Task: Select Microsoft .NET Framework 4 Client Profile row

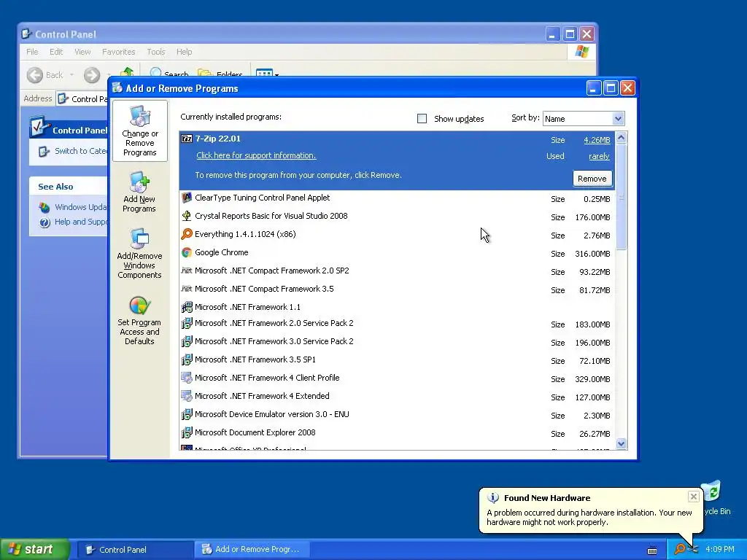Action: coord(396,378)
